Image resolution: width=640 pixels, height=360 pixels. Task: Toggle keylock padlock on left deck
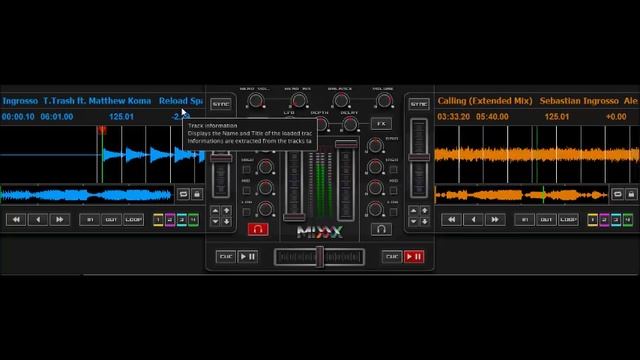click(197, 194)
